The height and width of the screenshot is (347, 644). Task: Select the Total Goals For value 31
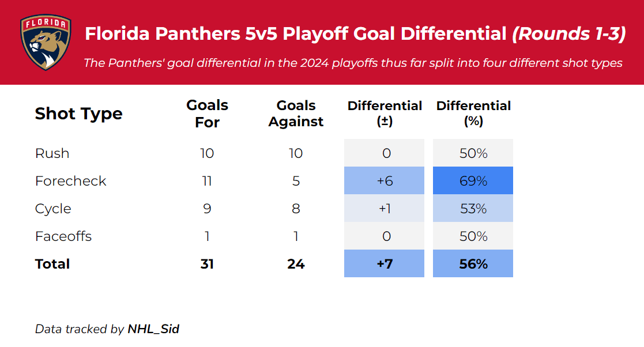click(x=208, y=264)
